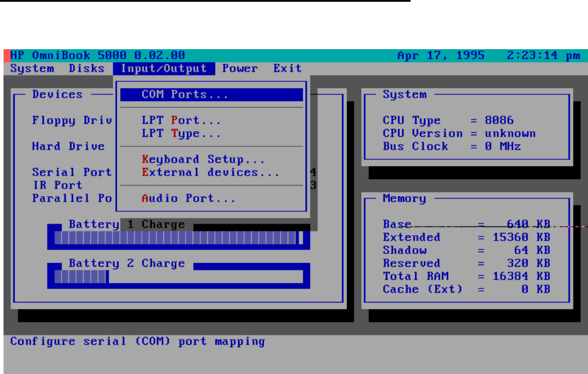This screenshot has height=374, width=588.
Task: Choose LPT Type... menu entry
Action: click(181, 133)
